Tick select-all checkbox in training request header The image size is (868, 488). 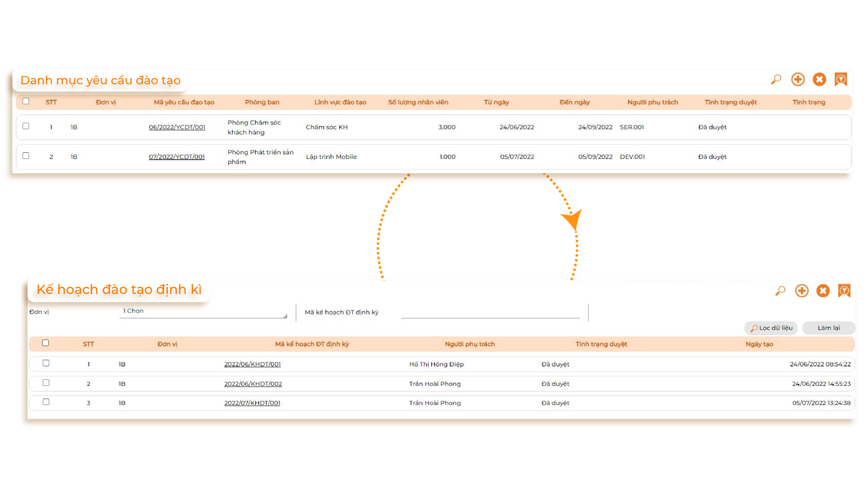point(26,101)
